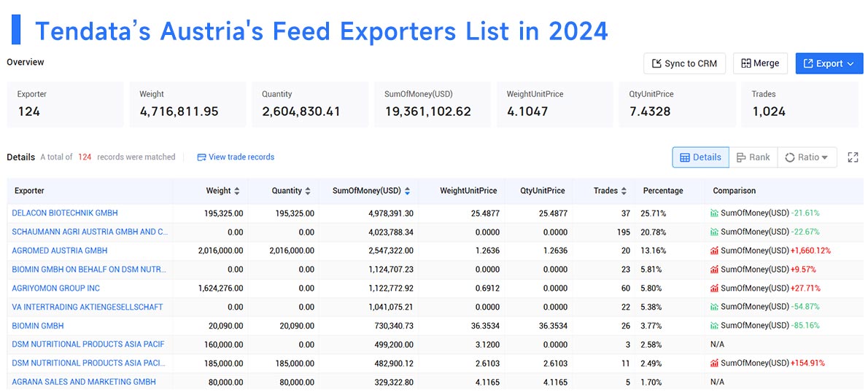This screenshot has height=392, width=868.
Task: Click the Overview heading
Action: pyautogui.click(x=26, y=63)
